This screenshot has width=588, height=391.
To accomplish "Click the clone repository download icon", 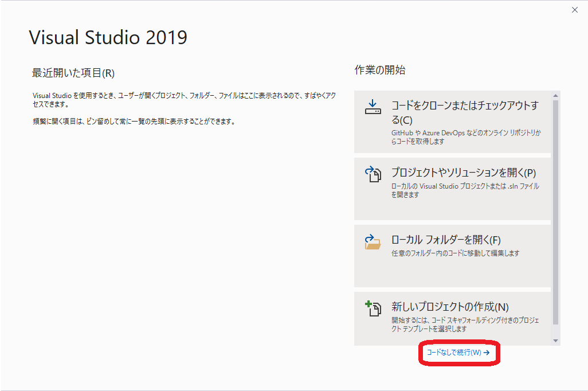I will tap(373, 108).
